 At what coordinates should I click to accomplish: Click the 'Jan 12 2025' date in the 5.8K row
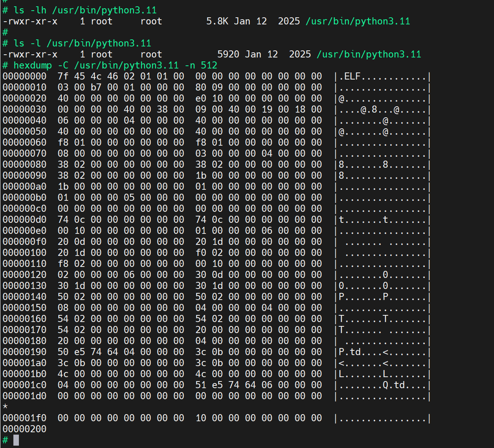(267, 21)
